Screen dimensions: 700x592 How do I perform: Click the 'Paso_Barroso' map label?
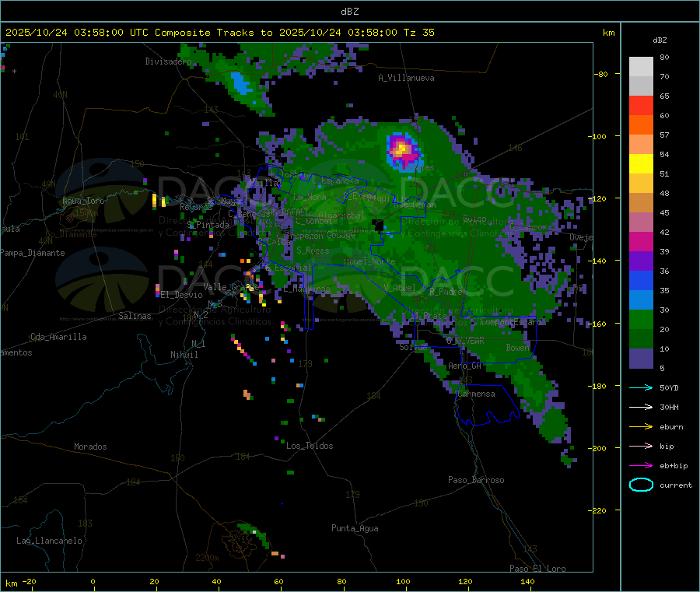point(476,480)
